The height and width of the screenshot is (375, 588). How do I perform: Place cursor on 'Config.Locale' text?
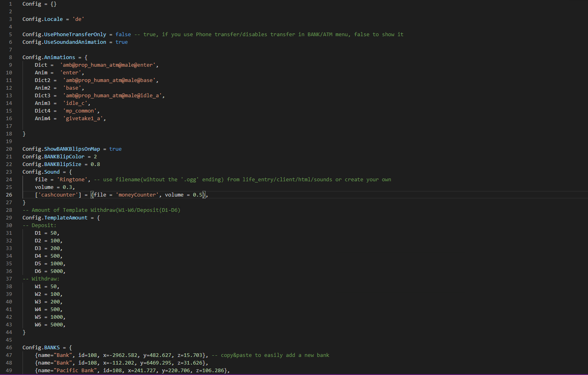tap(43, 19)
